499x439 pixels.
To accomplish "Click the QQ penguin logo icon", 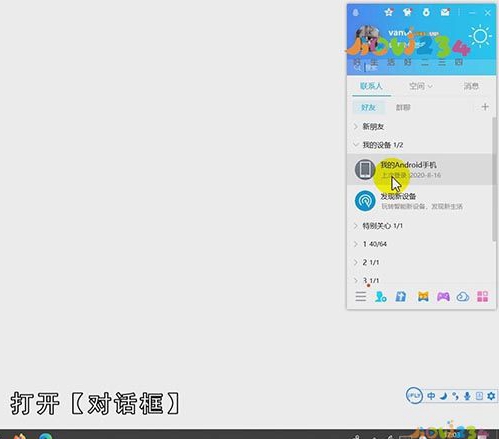I will click(x=356, y=13).
